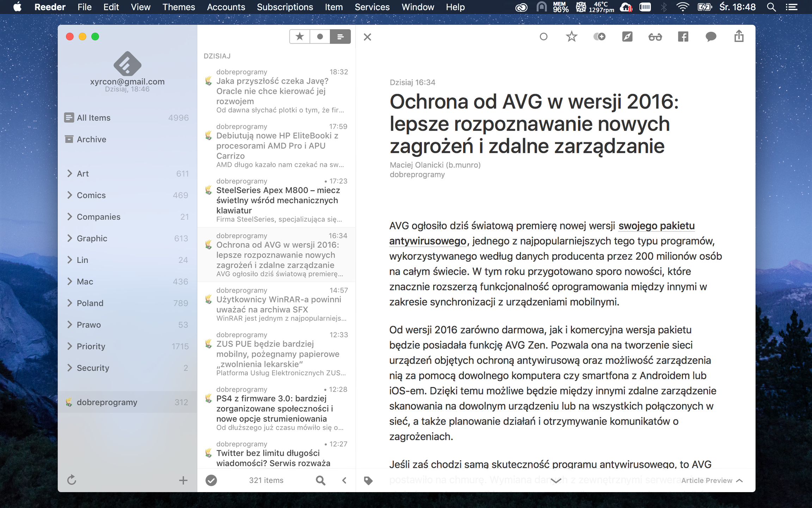Expand the Art folder

click(69, 174)
